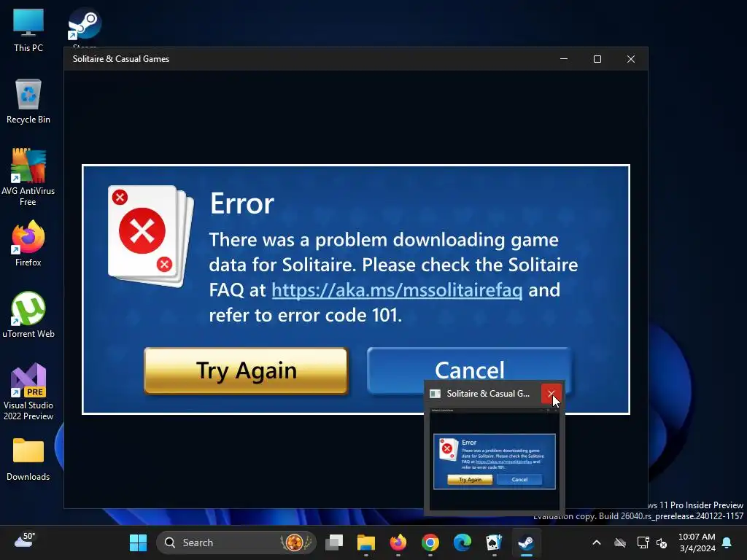747x560 pixels.
Task: Open the weather widget showing 50°
Action: 25,540
